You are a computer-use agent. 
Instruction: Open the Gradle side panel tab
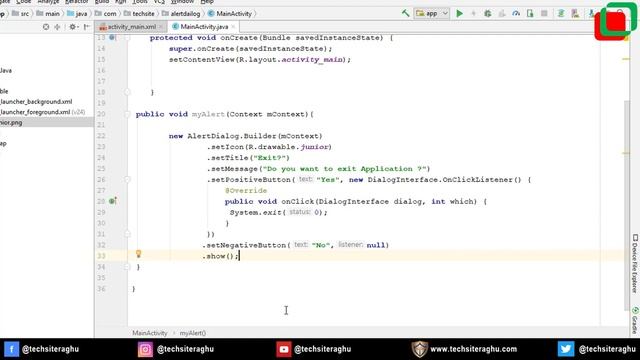tap(635, 321)
